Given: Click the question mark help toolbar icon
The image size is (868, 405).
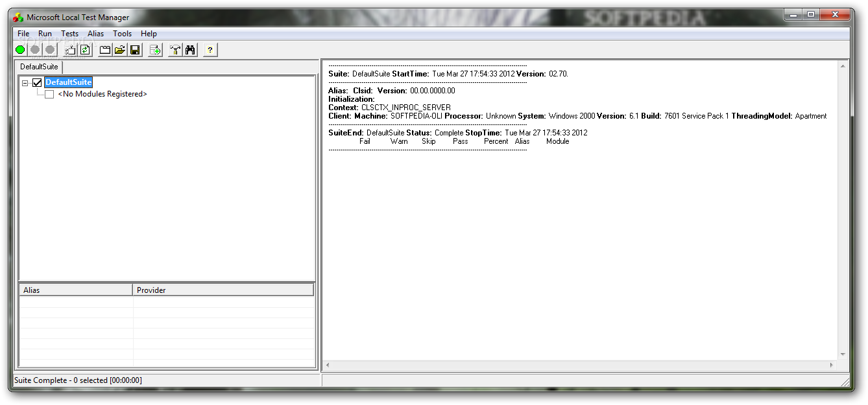Looking at the screenshot, I should coord(210,50).
